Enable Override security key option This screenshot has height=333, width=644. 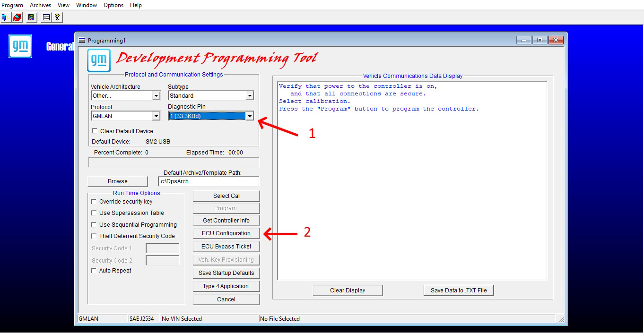(x=94, y=202)
